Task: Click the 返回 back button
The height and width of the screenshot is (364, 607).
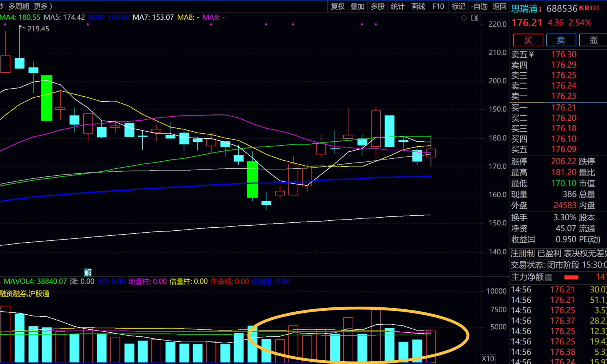Action: pyautogui.click(x=499, y=7)
